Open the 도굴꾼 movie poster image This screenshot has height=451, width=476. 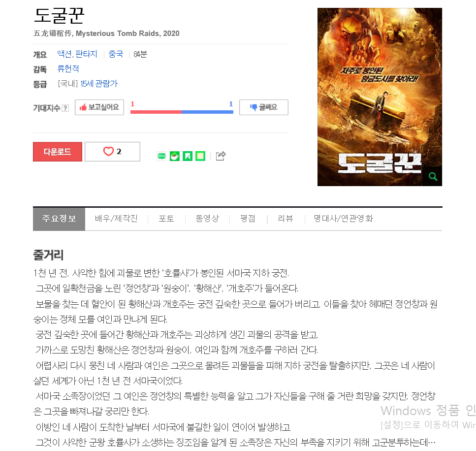380,97
